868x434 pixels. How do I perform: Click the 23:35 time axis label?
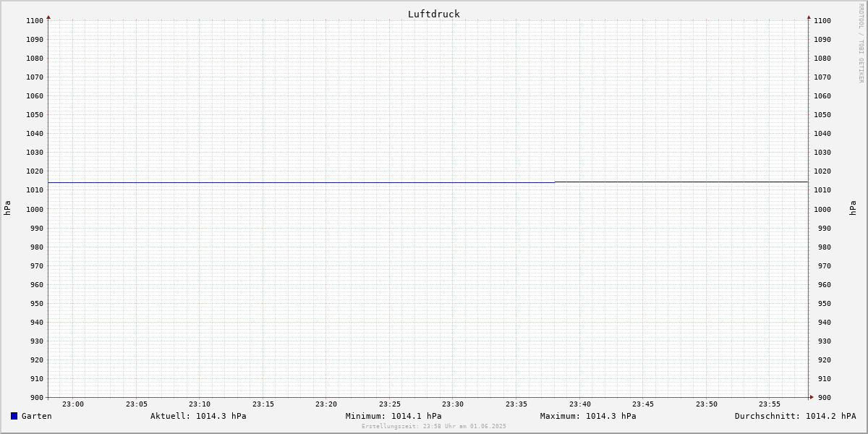coord(516,404)
